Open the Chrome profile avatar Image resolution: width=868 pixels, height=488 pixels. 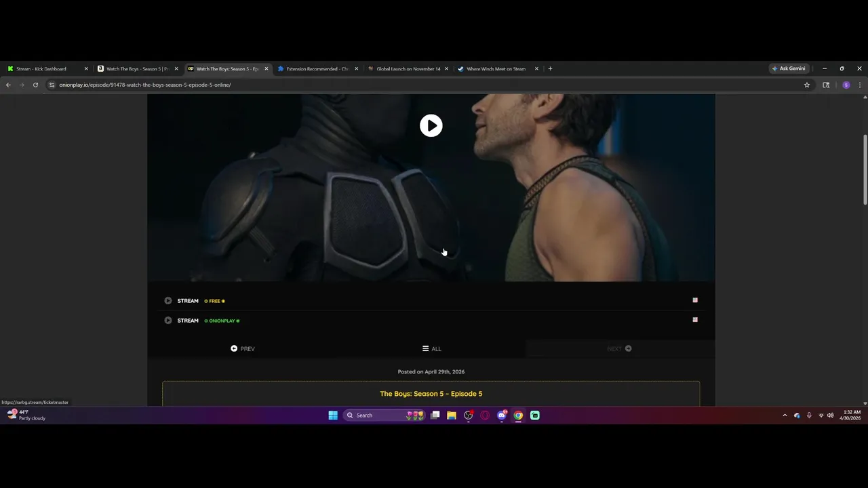point(846,85)
